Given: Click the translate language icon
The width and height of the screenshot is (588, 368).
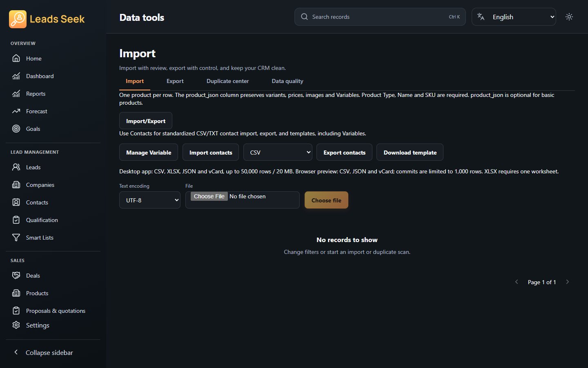Looking at the screenshot, I should [x=481, y=17].
